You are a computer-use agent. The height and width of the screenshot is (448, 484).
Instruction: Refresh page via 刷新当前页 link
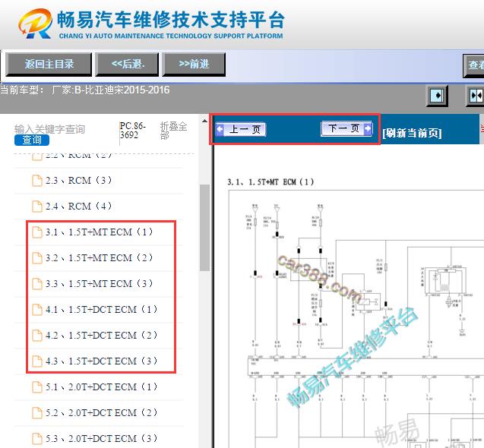[412, 134]
